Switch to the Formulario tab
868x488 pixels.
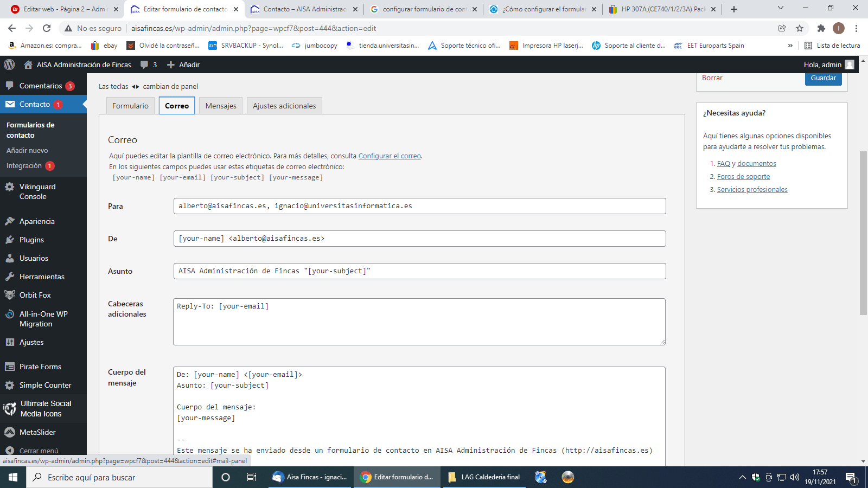click(x=130, y=106)
